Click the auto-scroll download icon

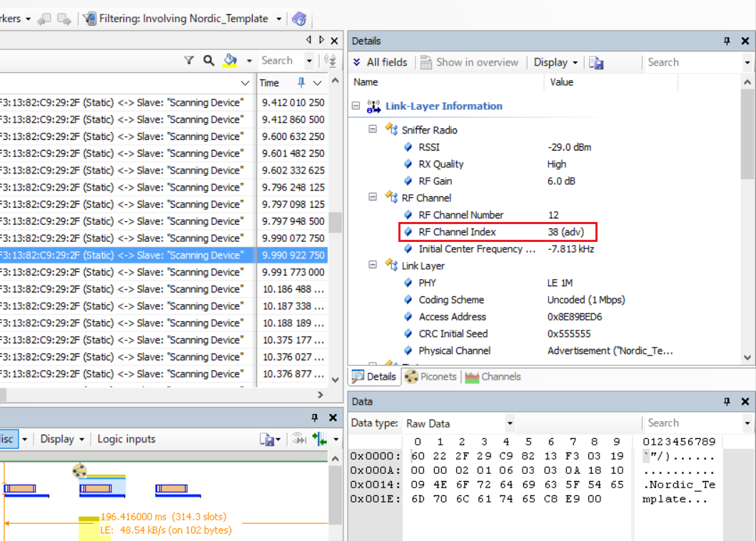pyautogui.click(x=331, y=60)
